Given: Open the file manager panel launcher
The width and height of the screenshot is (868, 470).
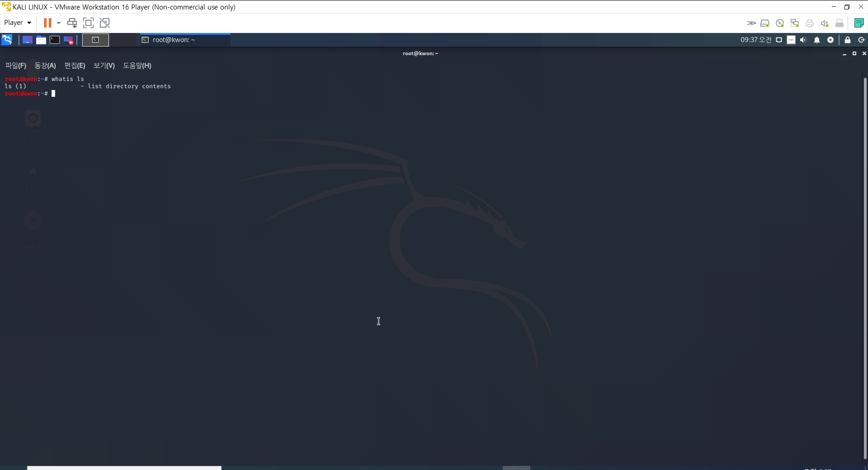Looking at the screenshot, I should pos(41,40).
